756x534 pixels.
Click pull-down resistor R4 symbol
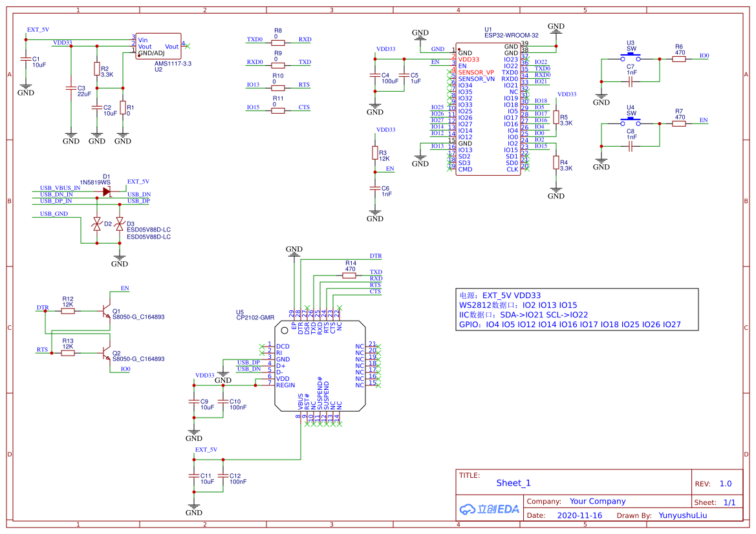click(556, 162)
